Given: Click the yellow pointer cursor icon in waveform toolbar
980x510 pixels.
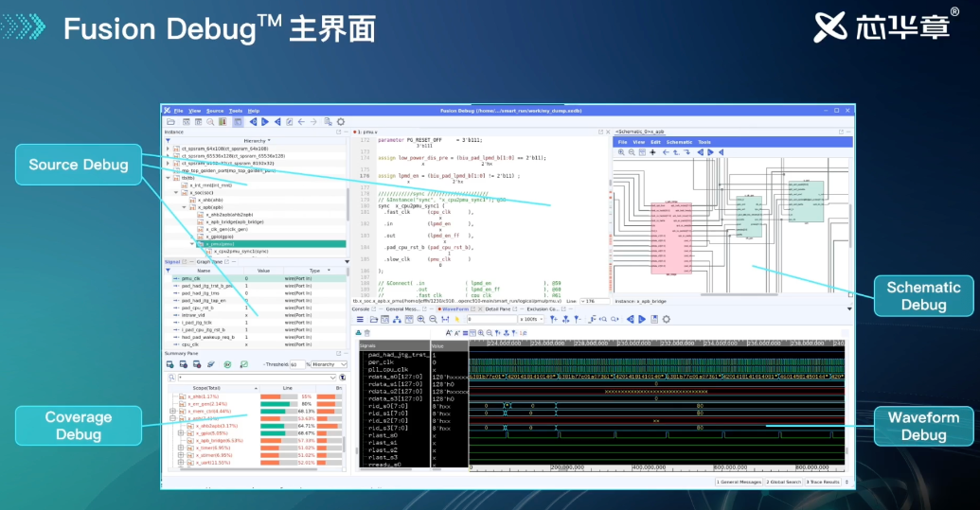Looking at the screenshot, I should pos(457,319).
